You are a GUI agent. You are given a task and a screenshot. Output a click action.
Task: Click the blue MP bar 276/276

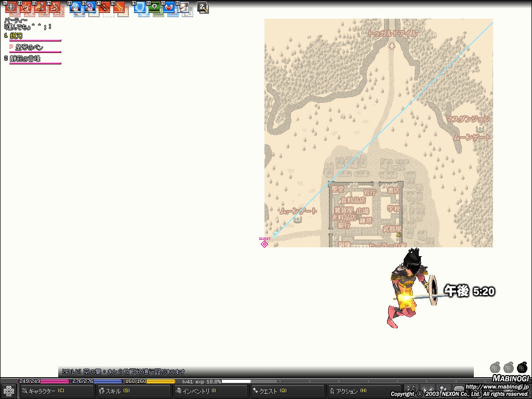pyautogui.click(x=97, y=381)
